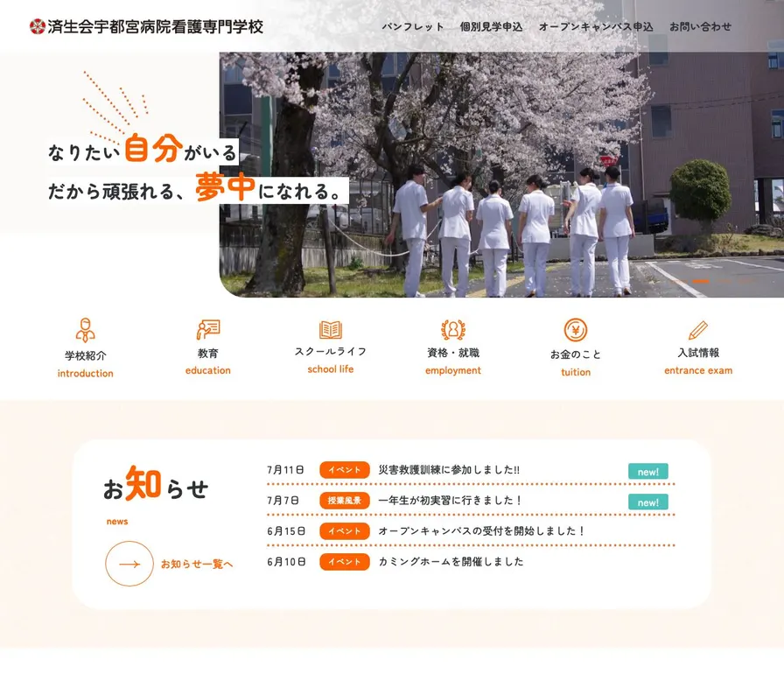Click the お金のこと yen coin icon
784x674 pixels.
click(576, 331)
